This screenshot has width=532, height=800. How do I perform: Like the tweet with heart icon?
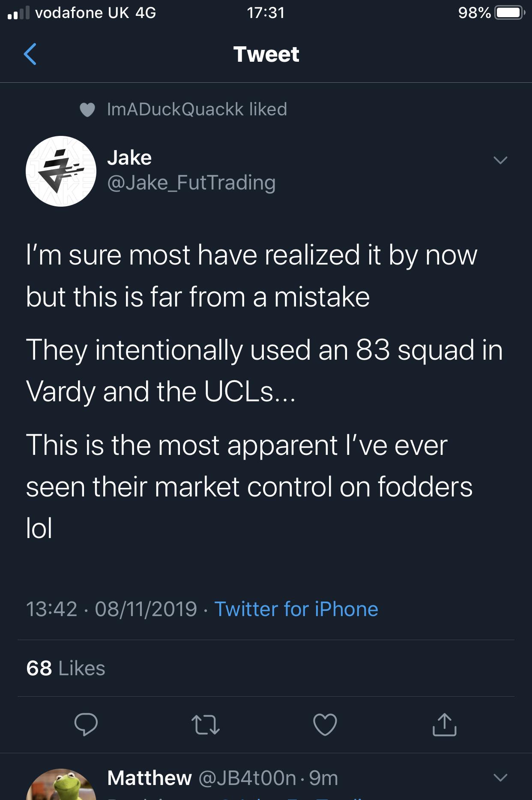coord(325,725)
